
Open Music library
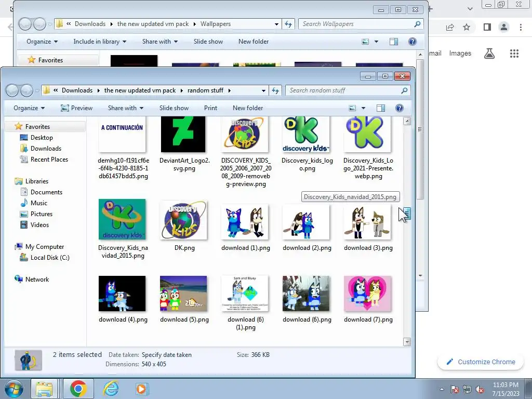pyautogui.click(x=38, y=203)
